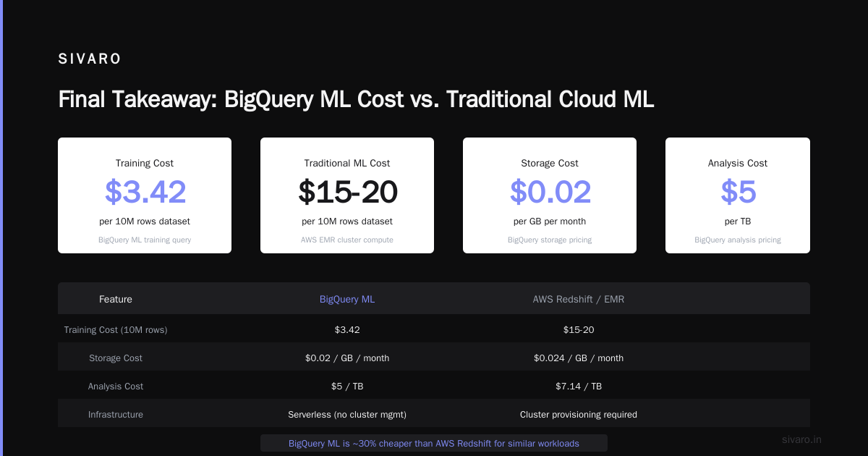Click the '$7.14 / TB' cell
Viewport: 868px width, 456px height.
(579, 387)
